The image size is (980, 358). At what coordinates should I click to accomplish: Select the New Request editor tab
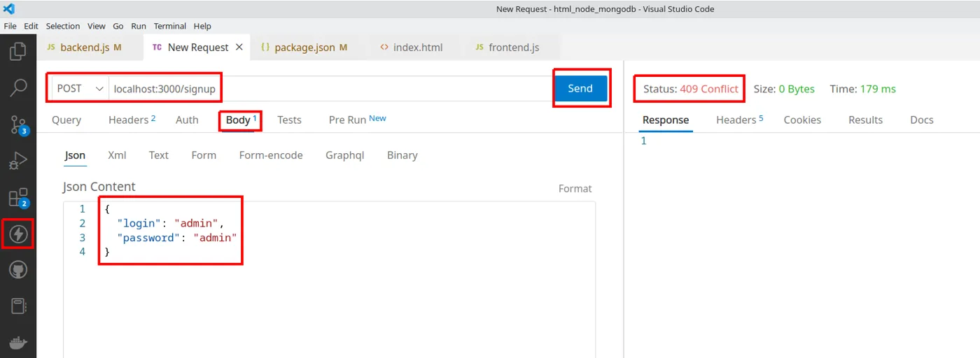(197, 47)
